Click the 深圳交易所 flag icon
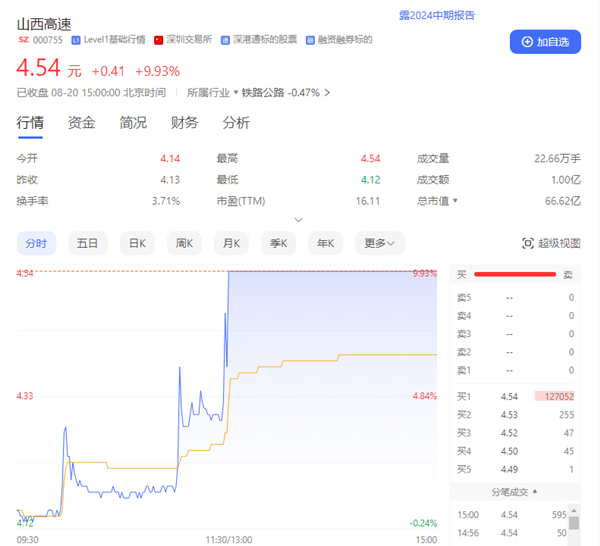 click(x=157, y=39)
